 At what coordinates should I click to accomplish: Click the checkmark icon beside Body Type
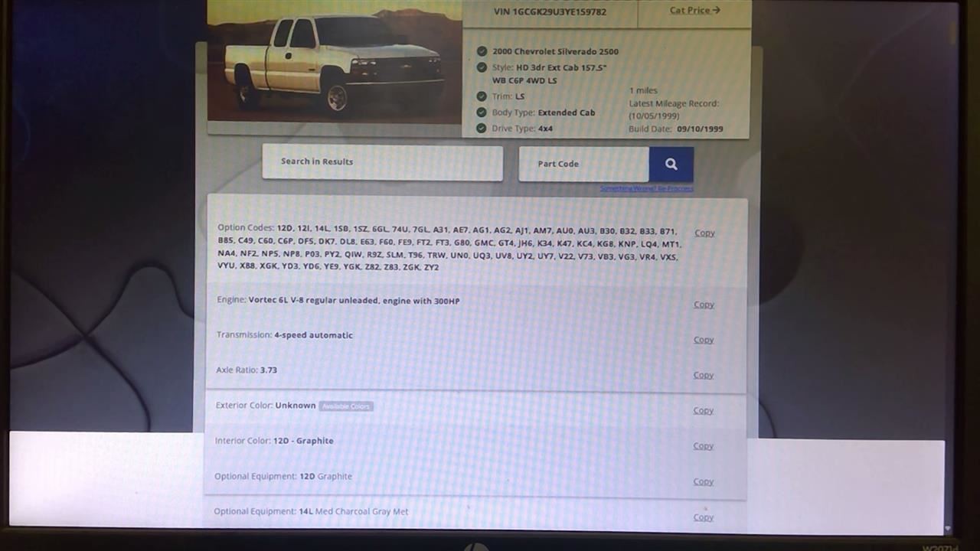[482, 112]
